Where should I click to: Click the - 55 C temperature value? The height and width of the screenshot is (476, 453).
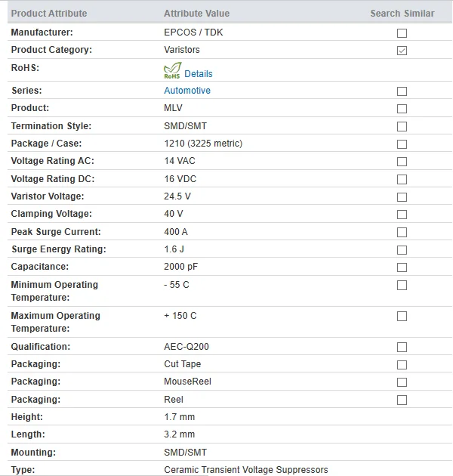click(x=177, y=284)
